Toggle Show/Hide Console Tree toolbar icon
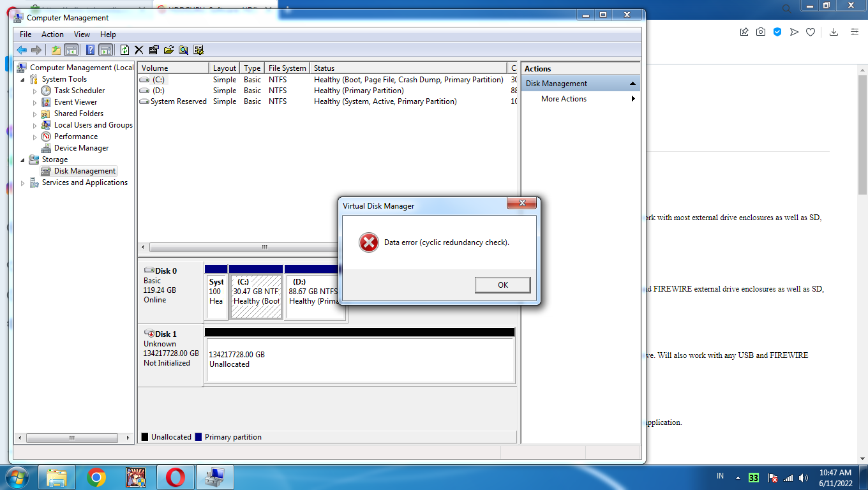The width and height of the screenshot is (868, 490). pos(71,50)
